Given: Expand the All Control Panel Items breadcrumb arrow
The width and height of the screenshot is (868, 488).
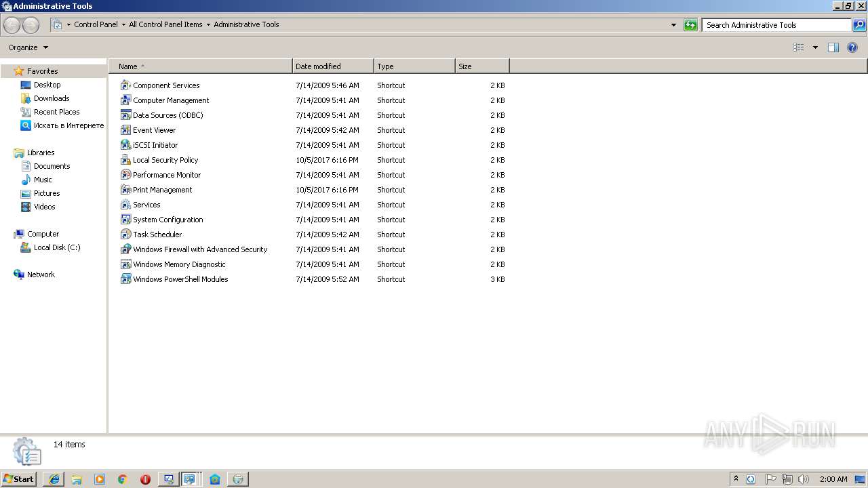Looking at the screenshot, I should pos(208,24).
